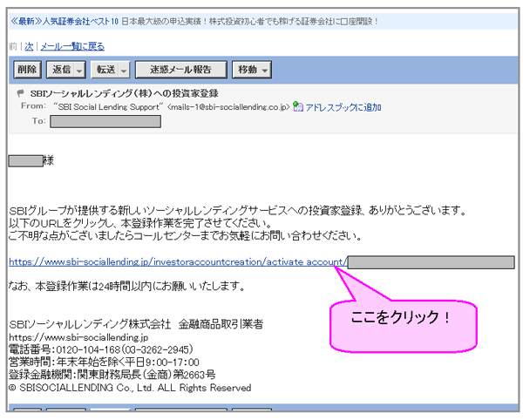Open the 移動 dropdown menu
The image size is (523, 420).
(252, 70)
